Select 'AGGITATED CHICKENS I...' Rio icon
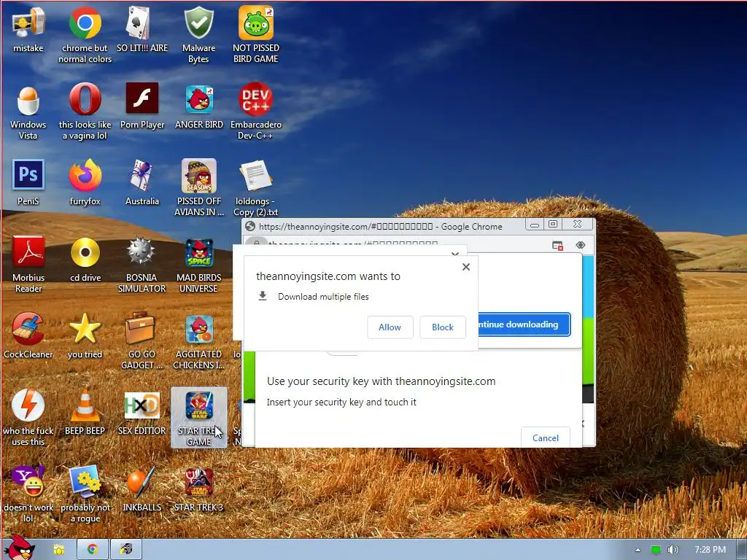The image size is (747, 560). [198, 341]
